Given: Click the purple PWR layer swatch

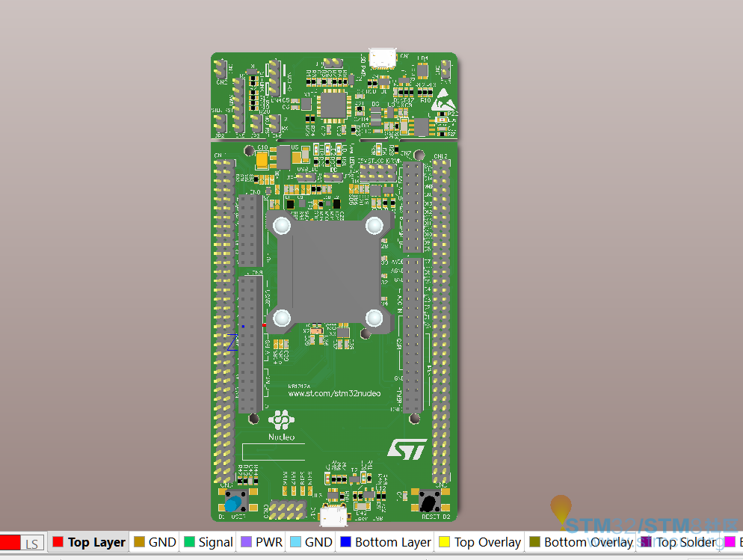Looking at the screenshot, I should (x=247, y=542).
